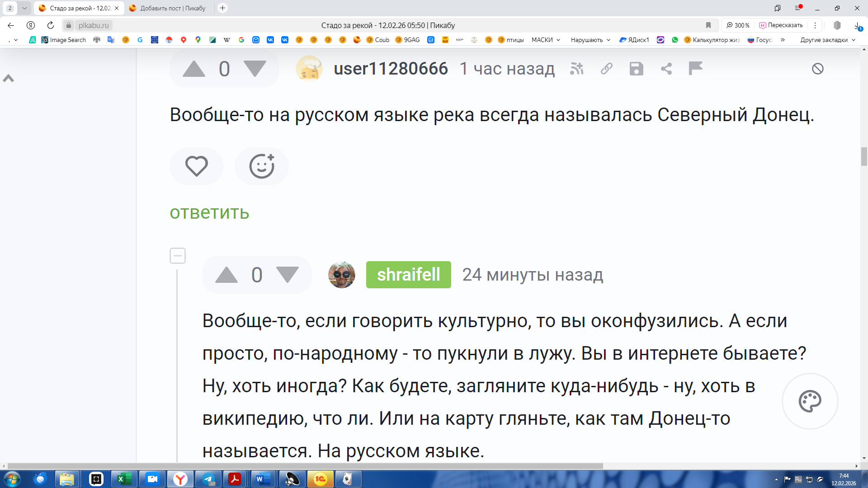Upvote user11280666's comment
The height and width of the screenshot is (488, 868).
point(194,69)
